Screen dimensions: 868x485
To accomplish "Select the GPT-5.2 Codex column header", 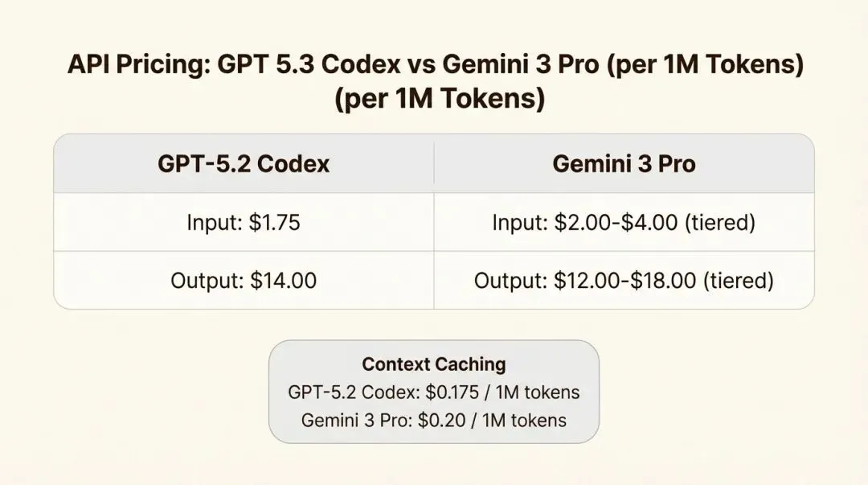I will pyautogui.click(x=244, y=163).
